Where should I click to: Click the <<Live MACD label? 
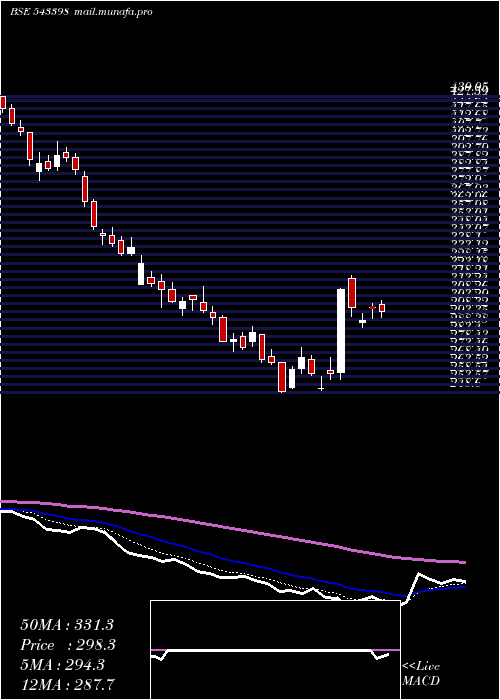point(421,674)
